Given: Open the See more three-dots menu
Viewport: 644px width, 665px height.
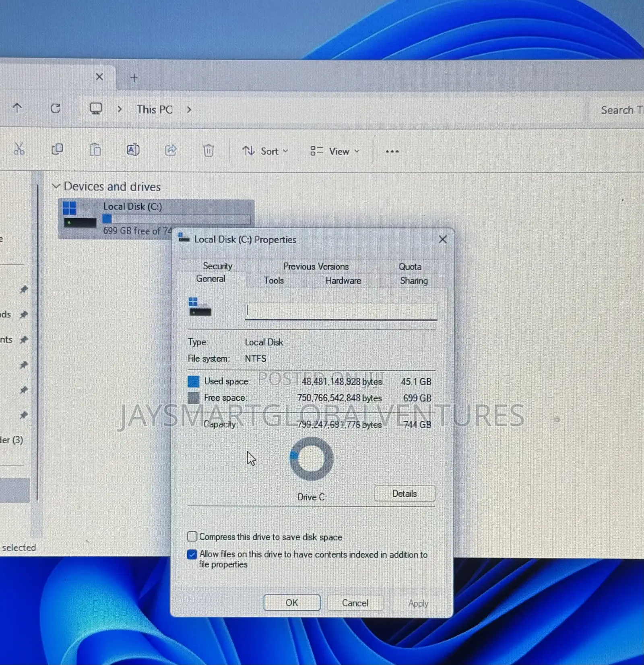Looking at the screenshot, I should pyautogui.click(x=392, y=152).
